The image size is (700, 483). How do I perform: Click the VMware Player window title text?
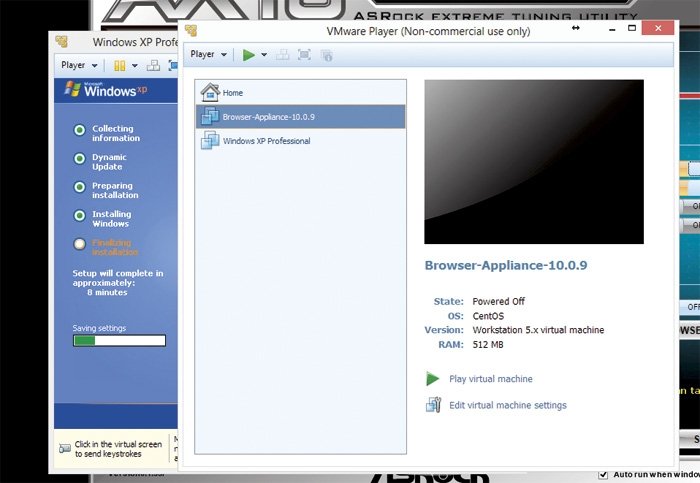pos(428,31)
